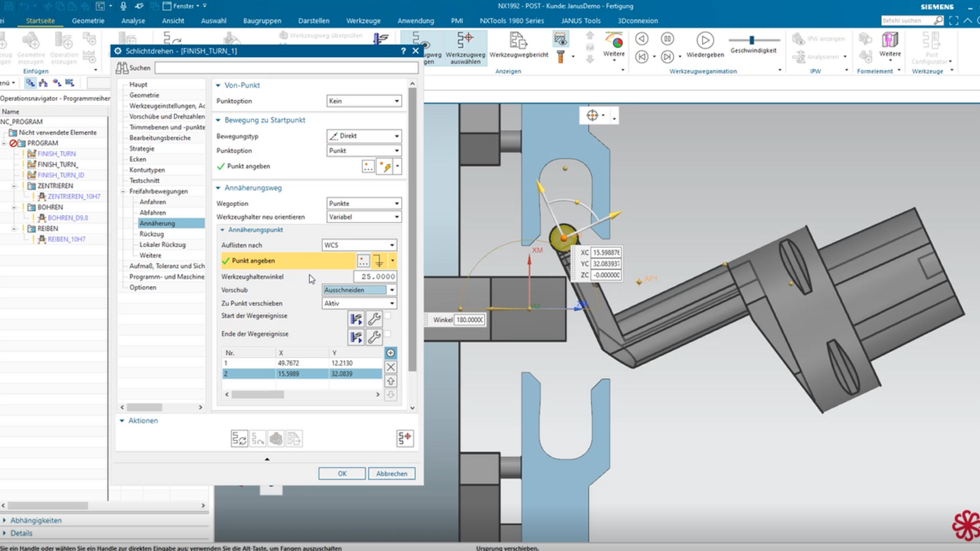
Task: Open the Analyse ribbon tab
Action: click(133, 21)
